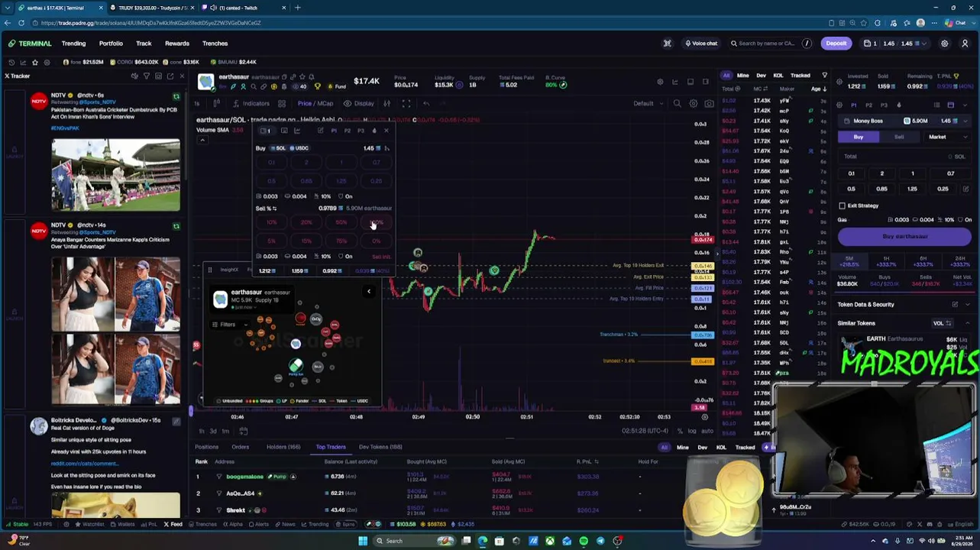Open Spotify from the Windows taskbar
The image size is (980, 550).
pos(584,541)
